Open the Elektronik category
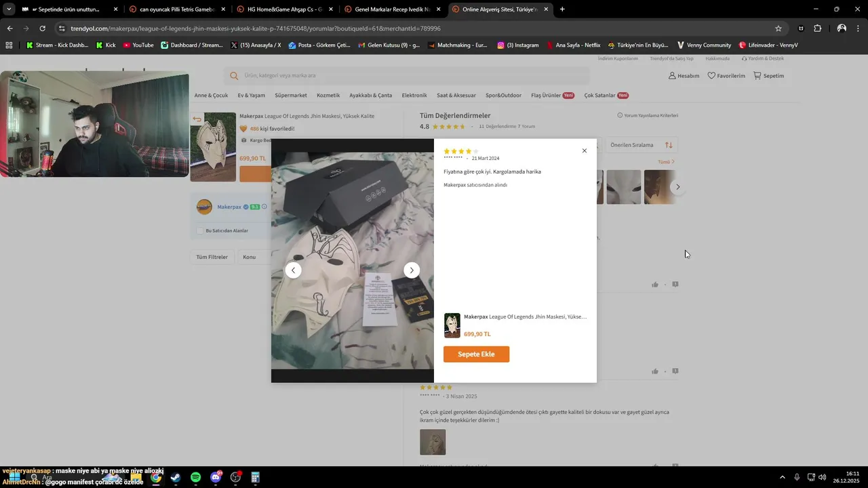868x488 pixels. point(414,96)
